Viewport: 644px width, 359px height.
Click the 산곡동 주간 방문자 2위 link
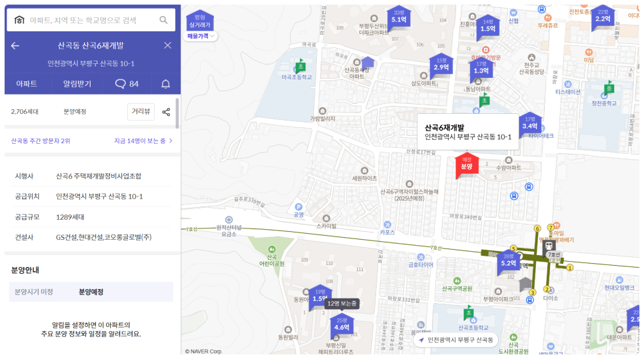click(x=41, y=141)
